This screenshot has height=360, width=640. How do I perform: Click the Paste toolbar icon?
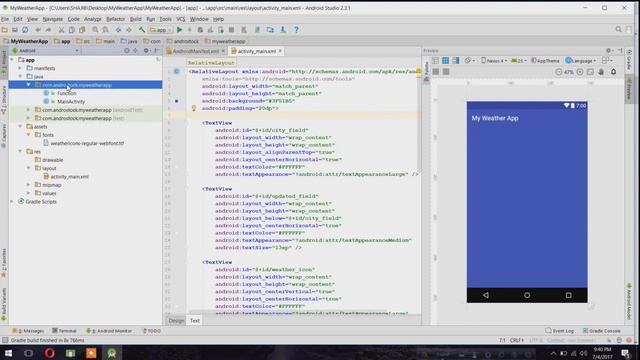point(82,30)
